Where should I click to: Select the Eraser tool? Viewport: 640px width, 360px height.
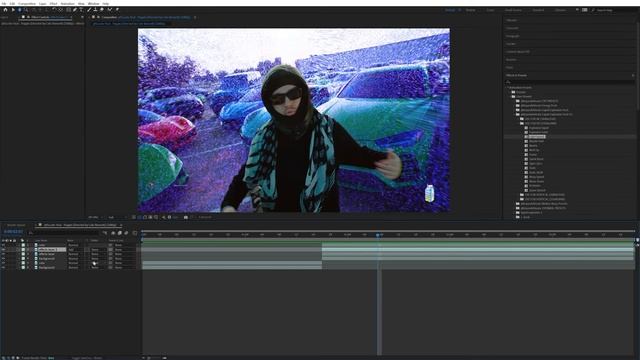click(x=102, y=9)
